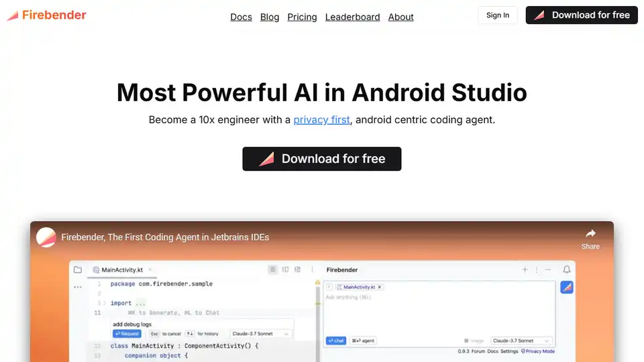Screen dimensions: 644x362
Task: Visit the About page
Action: (x=401, y=17)
